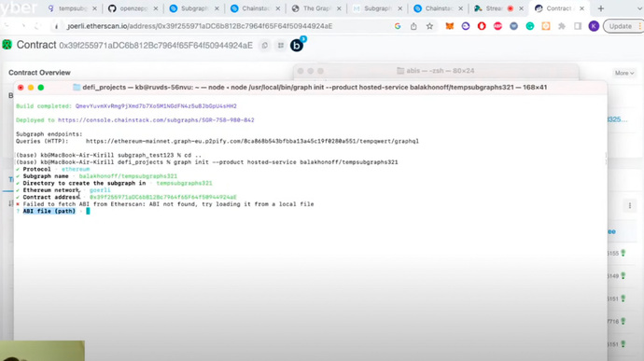Open the extensions puzzle menu

[562, 26]
